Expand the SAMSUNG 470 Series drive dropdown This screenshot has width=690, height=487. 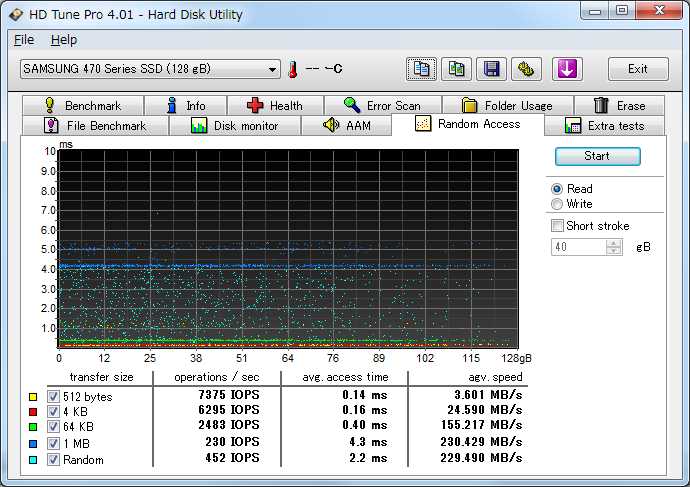point(150,69)
